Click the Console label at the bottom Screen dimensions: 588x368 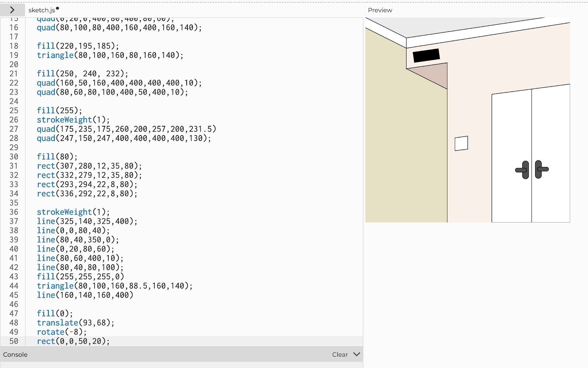15,354
